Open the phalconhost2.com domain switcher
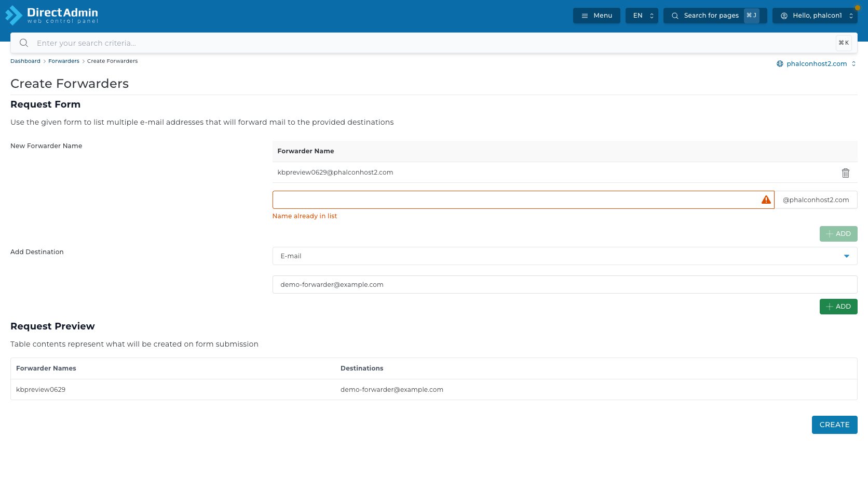The image size is (868, 489). point(817,64)
